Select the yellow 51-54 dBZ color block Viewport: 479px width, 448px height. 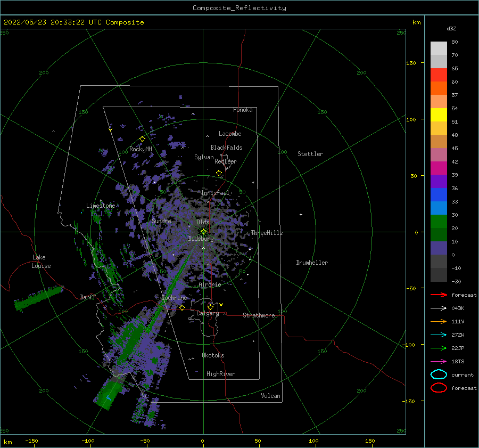pyautogui.click(x=439, y=115)
